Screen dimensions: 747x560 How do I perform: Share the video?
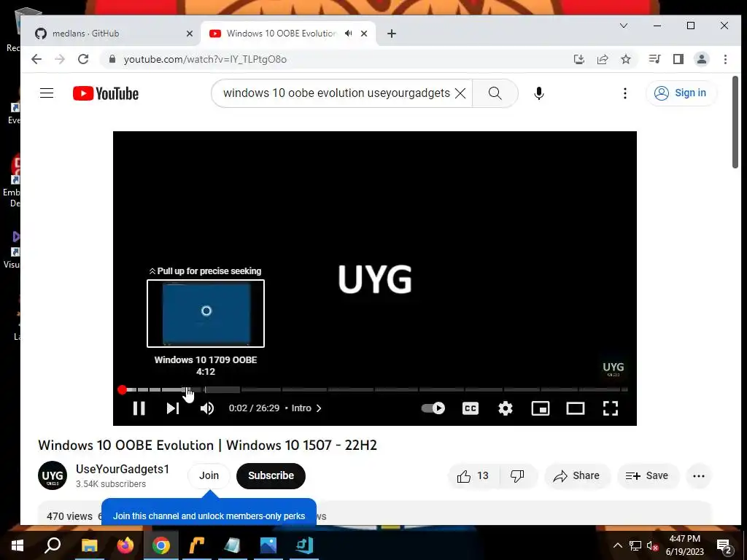577,475
